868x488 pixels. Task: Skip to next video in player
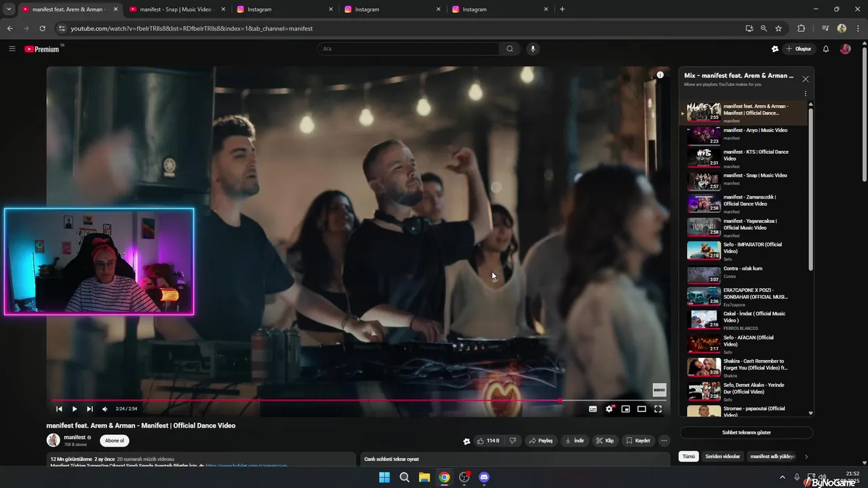pyautogui.click(x=90, y=409)
